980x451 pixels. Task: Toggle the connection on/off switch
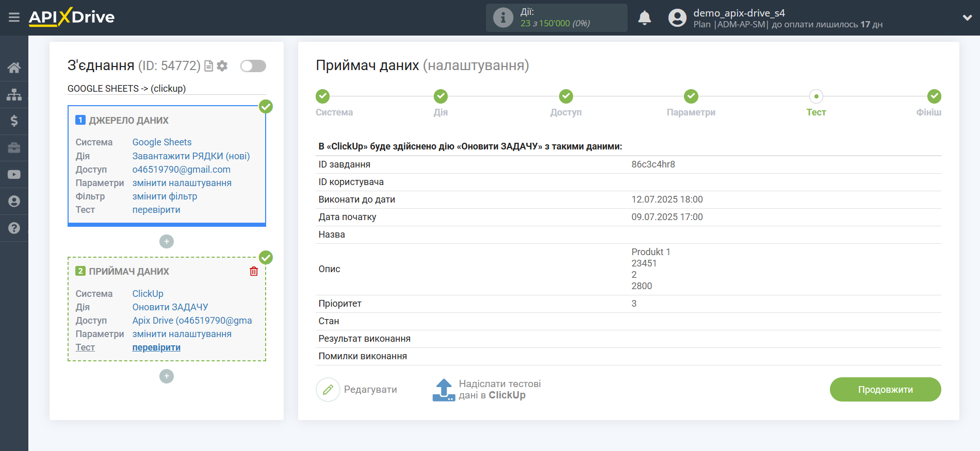tap(253, 66)
